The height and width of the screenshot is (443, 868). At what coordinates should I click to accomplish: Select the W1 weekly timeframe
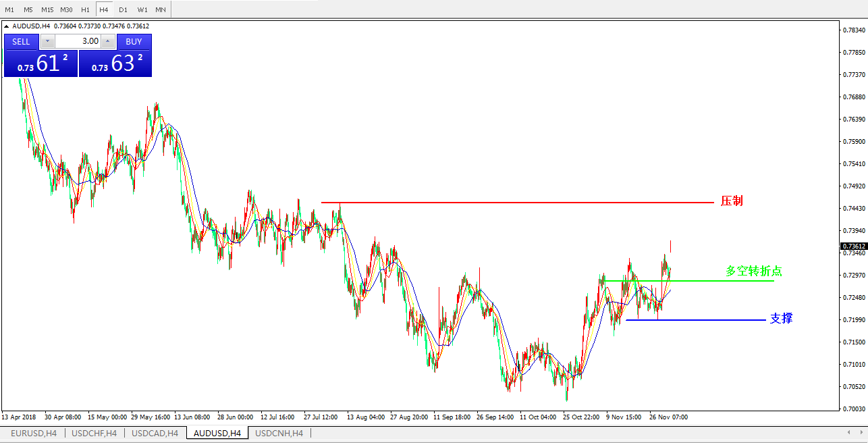pyautogui.click(x=142, y=9)
